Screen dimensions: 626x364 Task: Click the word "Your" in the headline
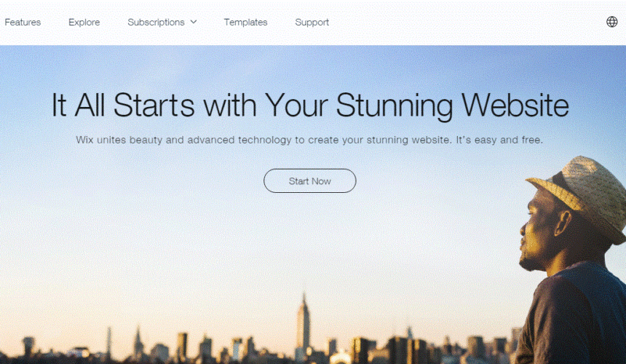click(x=296, y=106)
